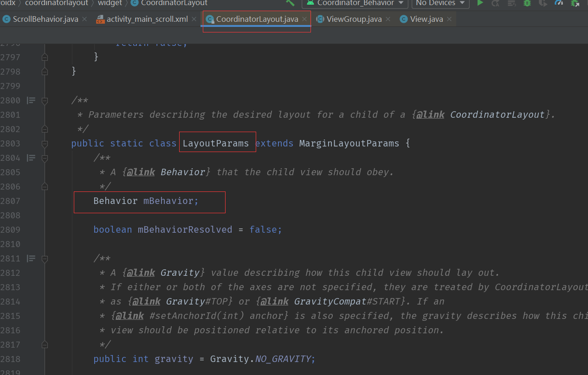588x375 pixels.
Task: Click line number 2809 in gutter
Action: click(x=10, y=229)
